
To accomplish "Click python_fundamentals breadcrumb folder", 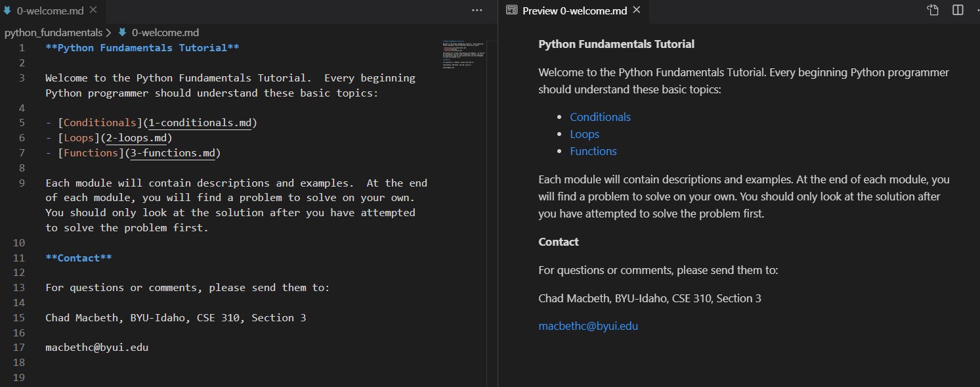I will pos(53,32).
